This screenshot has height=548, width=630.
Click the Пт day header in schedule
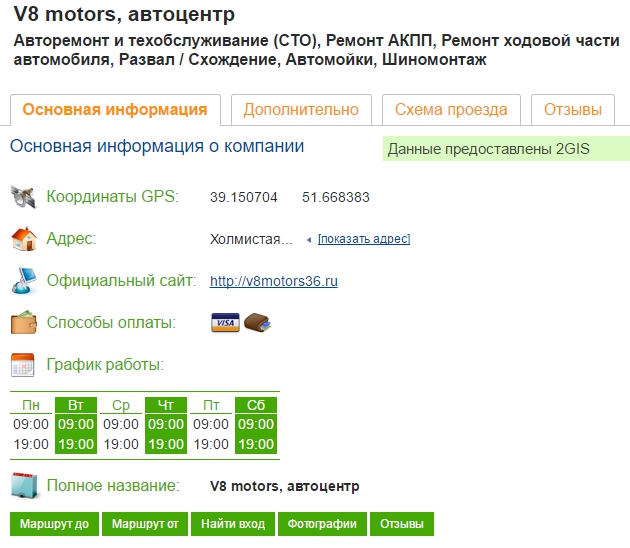[x=211, y=405]
